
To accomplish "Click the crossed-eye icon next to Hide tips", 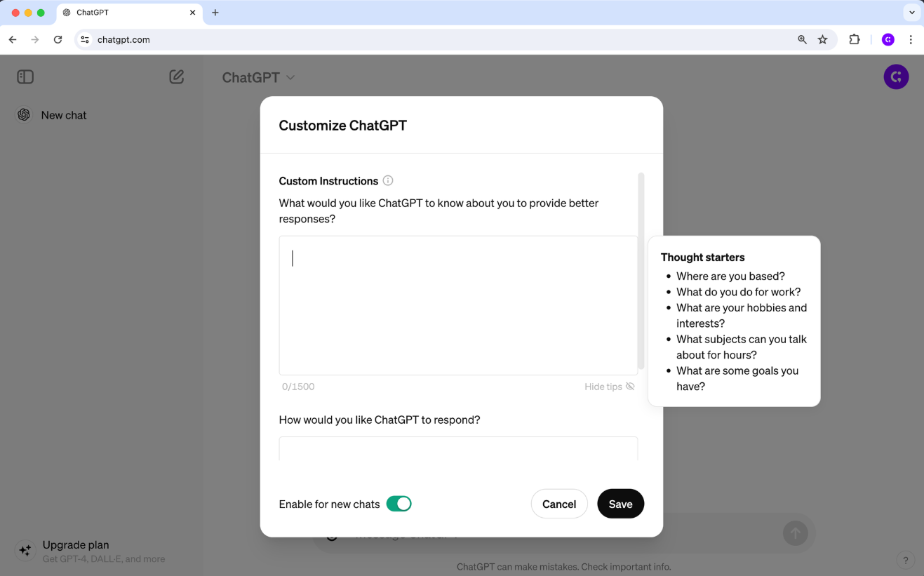I will pyautogui.click(x=630, y=387).
